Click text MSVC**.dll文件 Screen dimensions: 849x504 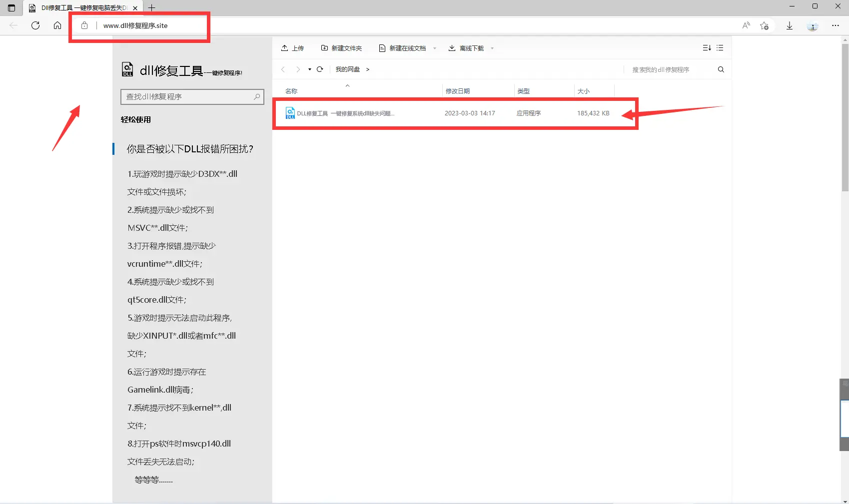pyautogui.click(x=158, y=228)
